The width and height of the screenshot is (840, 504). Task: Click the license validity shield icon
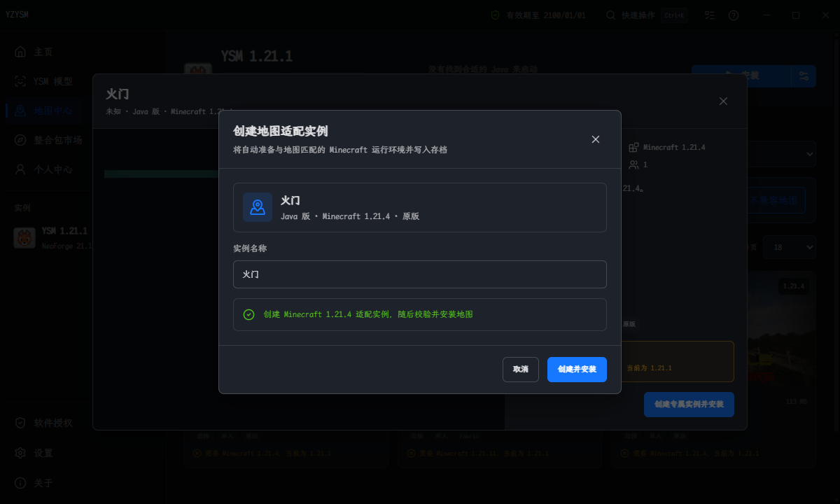(x=495, y=15)
